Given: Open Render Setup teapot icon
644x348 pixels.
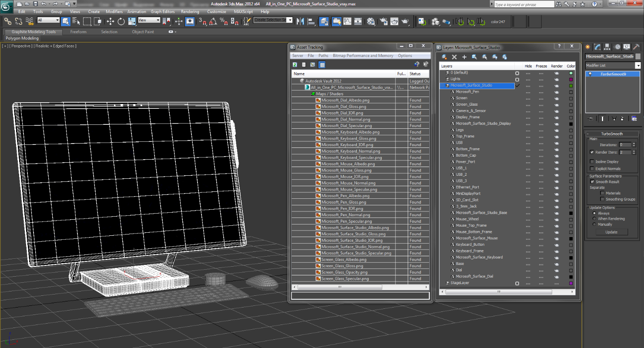Looking at the screenshot, I should click(384, 21).
